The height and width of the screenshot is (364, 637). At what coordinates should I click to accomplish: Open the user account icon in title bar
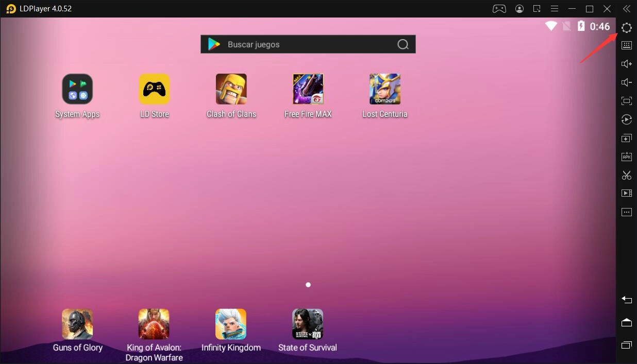[519, 9]
